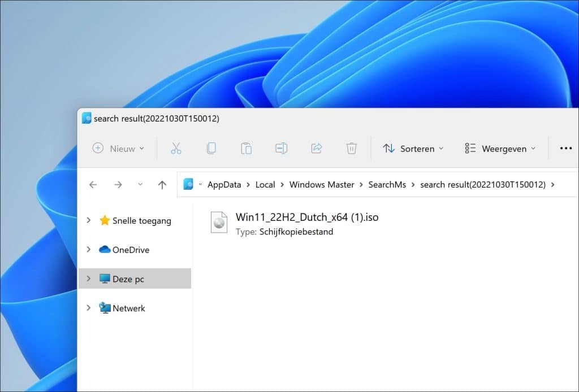This screenshot has height=392, width=579.
Task: Click the Copy icon
Action: coord(211,148)
